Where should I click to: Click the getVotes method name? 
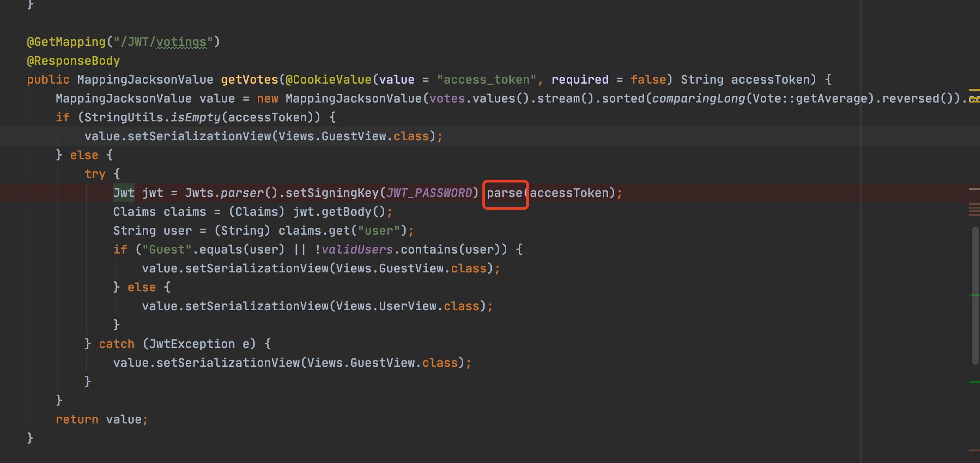pyautogui.click(x=249, y=80)
